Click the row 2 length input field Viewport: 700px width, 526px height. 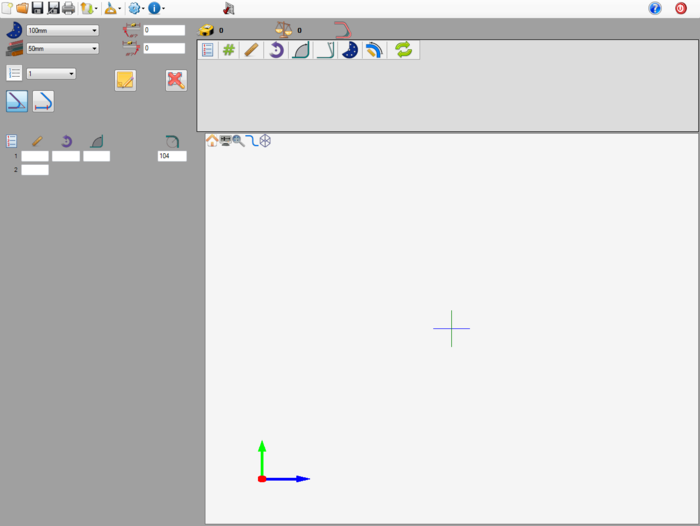tap(35, 170)
